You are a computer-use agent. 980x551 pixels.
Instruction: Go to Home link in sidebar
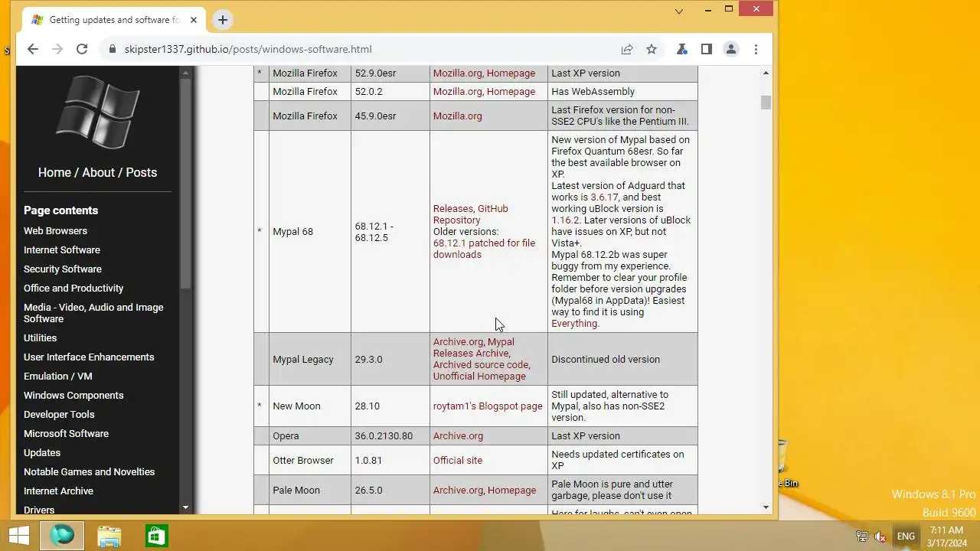pos(54,172)
